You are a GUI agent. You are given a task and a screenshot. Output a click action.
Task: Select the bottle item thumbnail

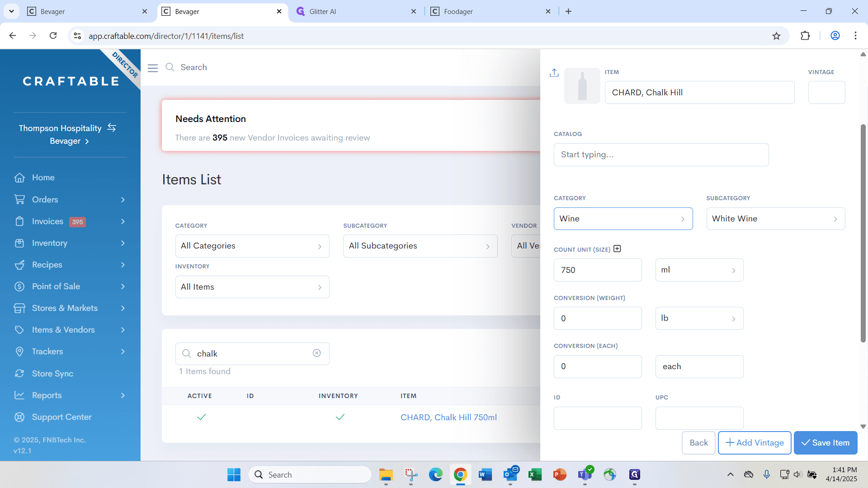coord(582,86)
